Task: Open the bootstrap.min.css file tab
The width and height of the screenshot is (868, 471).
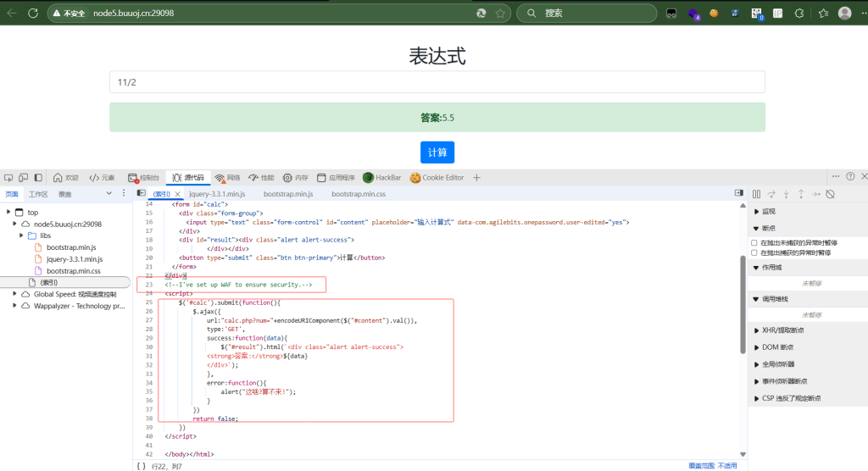Action: [x=359, y=194]
